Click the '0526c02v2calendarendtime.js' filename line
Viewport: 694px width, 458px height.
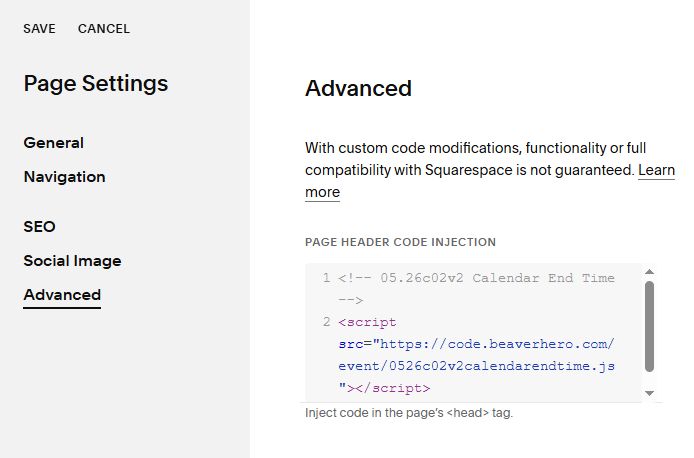coord(476,366)
